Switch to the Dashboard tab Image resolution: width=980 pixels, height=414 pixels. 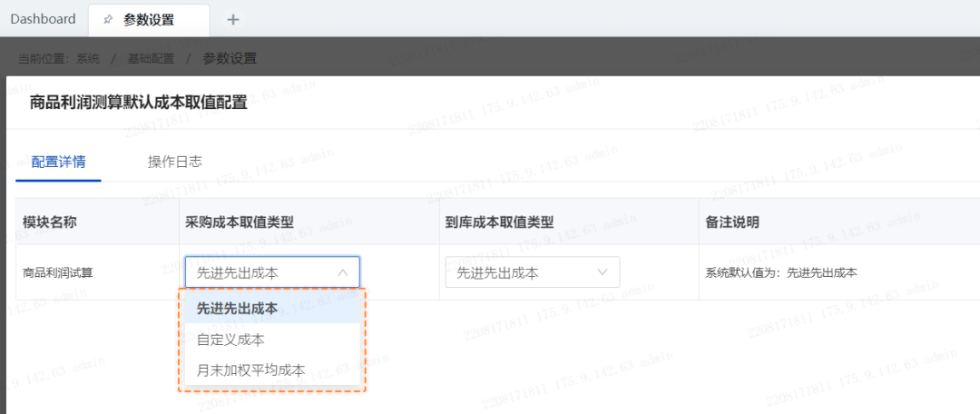click(x=43, y=19)
